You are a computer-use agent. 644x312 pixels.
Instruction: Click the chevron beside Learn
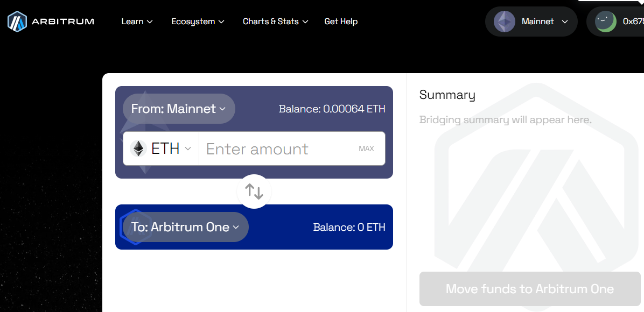(x=150, y=22)
